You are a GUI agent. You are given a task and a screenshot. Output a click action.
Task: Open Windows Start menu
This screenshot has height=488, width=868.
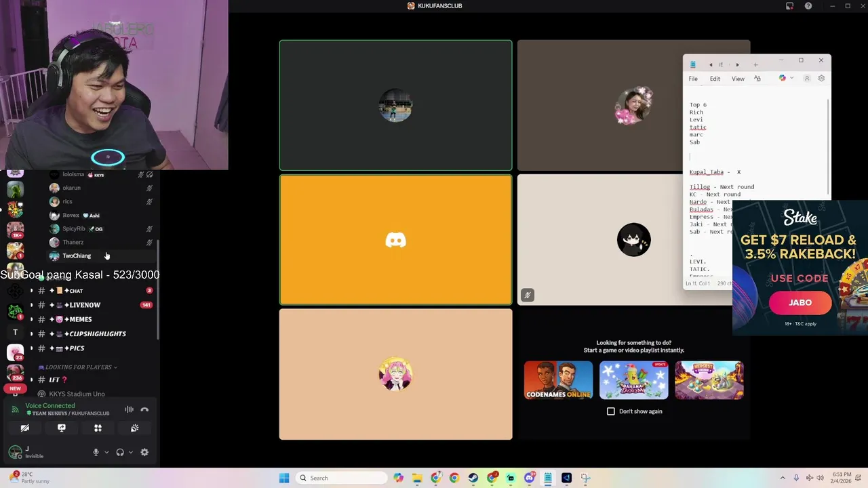(x=284, y=478)
